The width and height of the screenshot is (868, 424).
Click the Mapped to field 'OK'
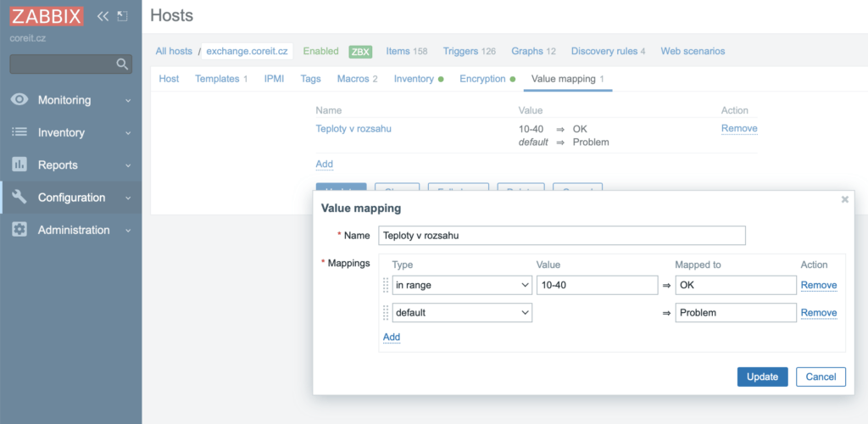736,286
